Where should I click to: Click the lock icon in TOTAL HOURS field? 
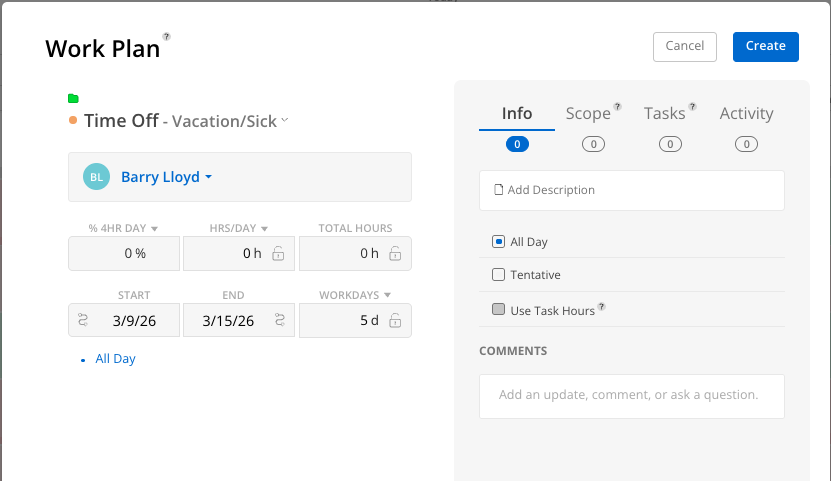coord(395,254)
